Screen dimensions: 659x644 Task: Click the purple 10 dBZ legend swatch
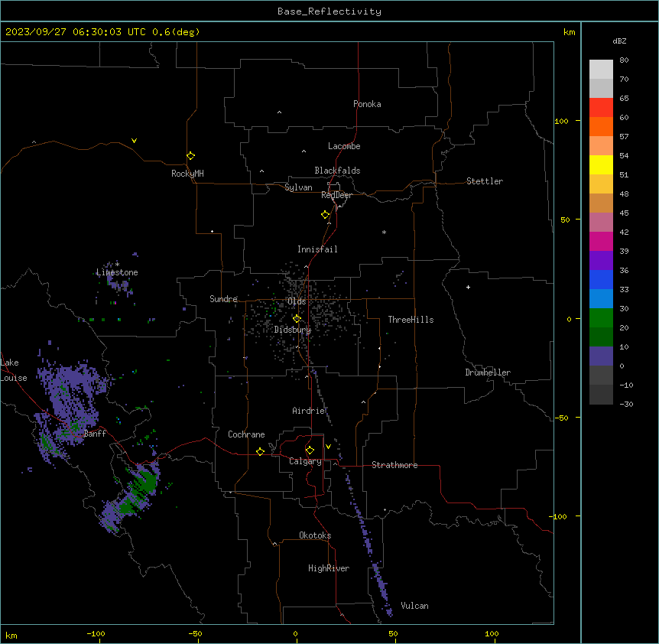(601, 356)
